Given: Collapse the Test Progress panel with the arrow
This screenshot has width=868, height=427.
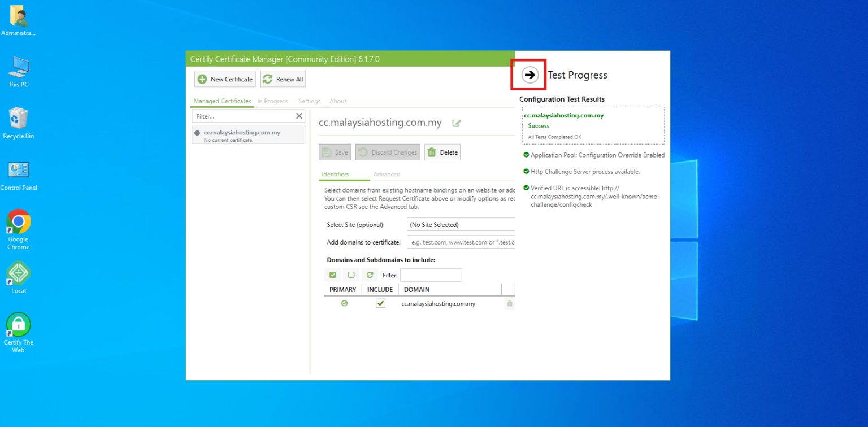Looking at the screenshot, I should click(x=529, y=74).
